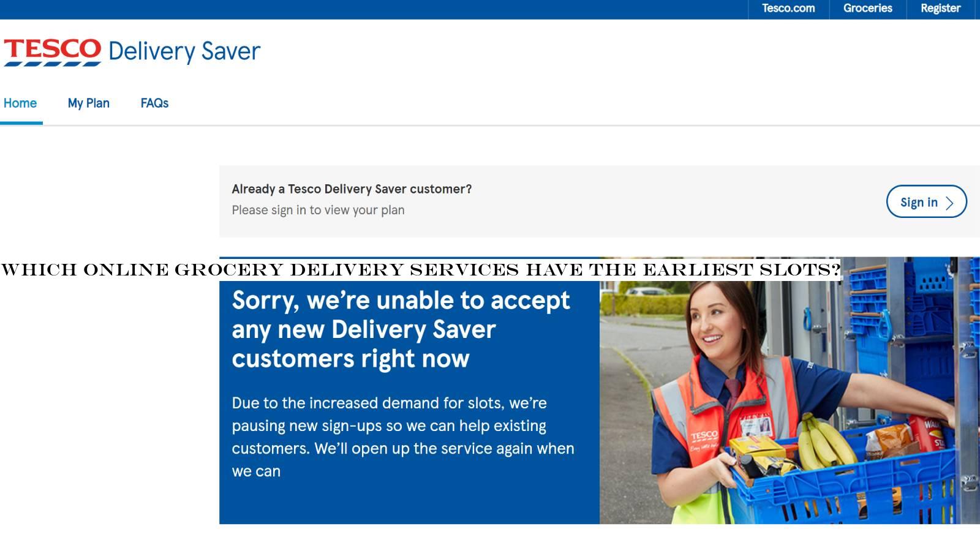Click the 'Which online grocery delivery services' caption
Viewport: 980px width, 551px height.
(421, 269)
